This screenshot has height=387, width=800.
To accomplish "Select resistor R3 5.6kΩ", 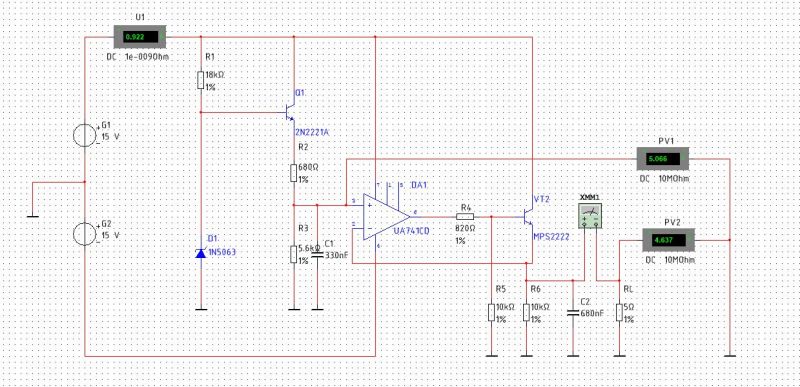I will (x=294, y=253).
